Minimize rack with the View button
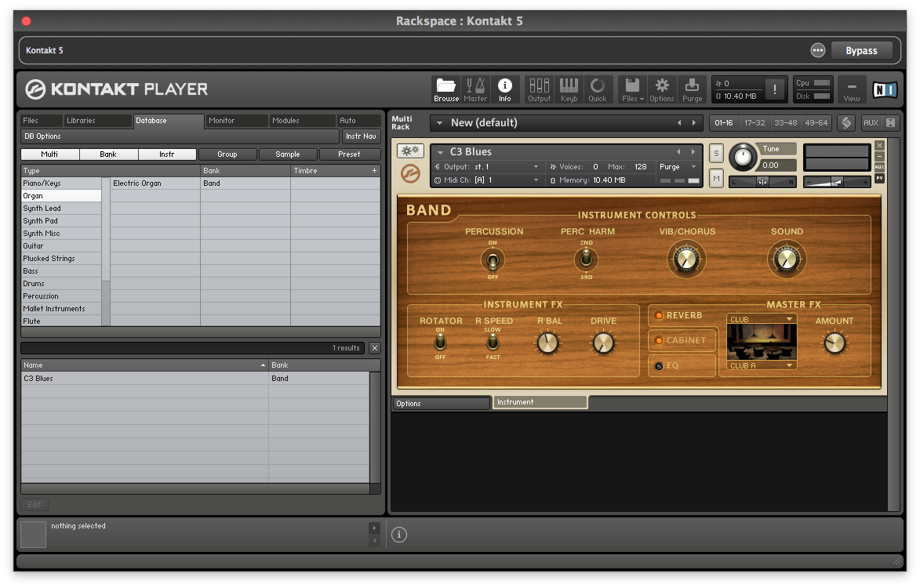 pyautogui.click(x=851, y=89)
